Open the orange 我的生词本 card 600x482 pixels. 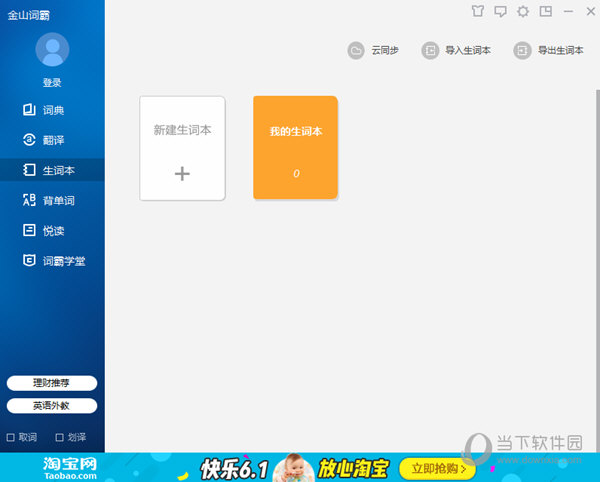[295, 147]
